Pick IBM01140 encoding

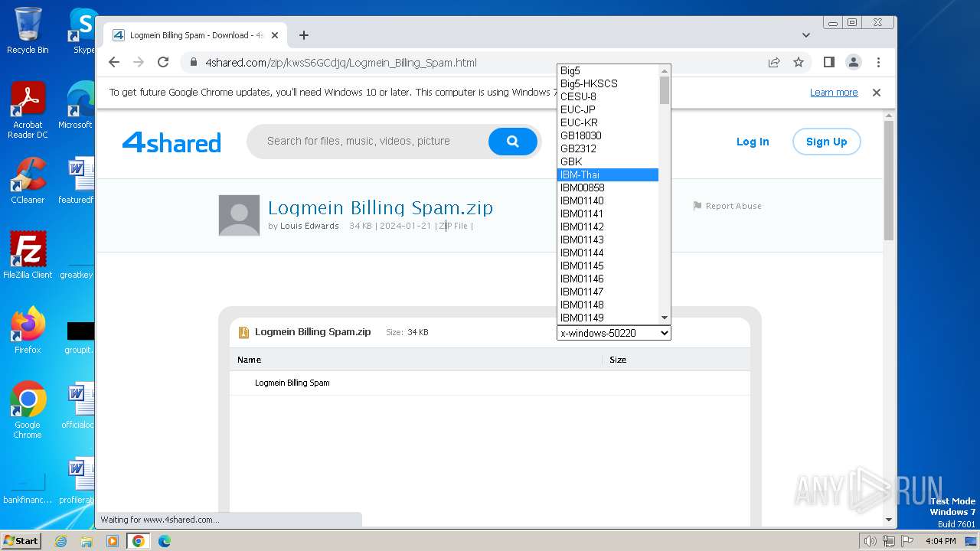point(608,201)
